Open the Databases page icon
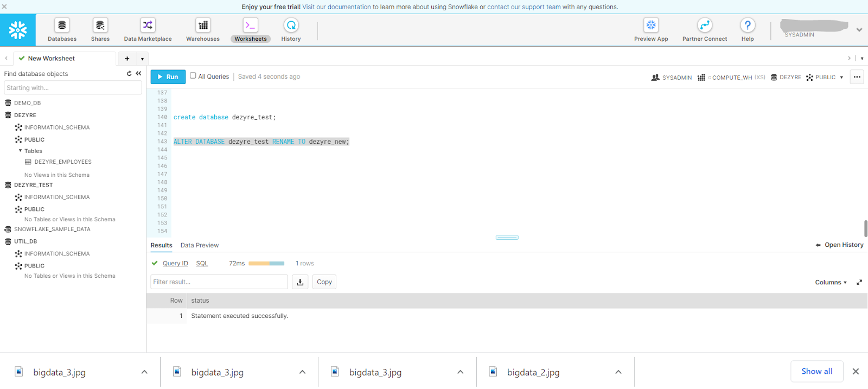The width and height of the screenshot is (868, 389). (x=62, y=25)
